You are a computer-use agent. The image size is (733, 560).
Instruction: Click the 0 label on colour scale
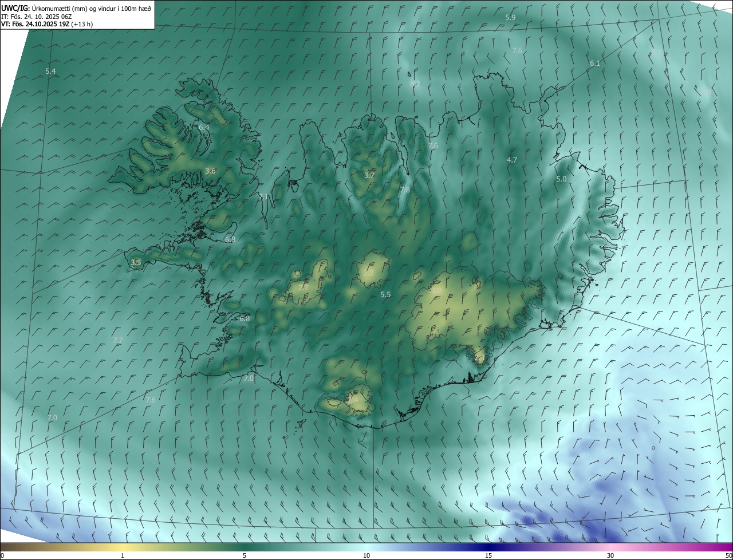[2, 555]
